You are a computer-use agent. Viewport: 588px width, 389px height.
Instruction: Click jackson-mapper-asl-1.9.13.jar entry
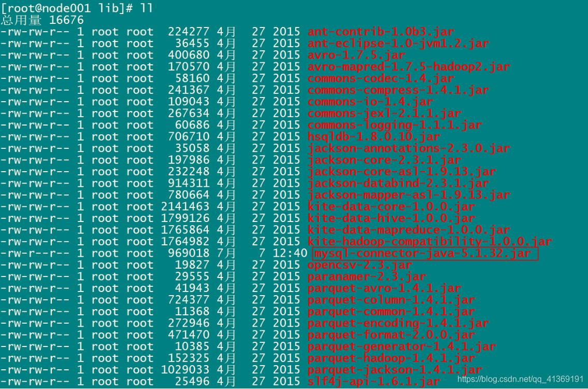pos(409,195)
